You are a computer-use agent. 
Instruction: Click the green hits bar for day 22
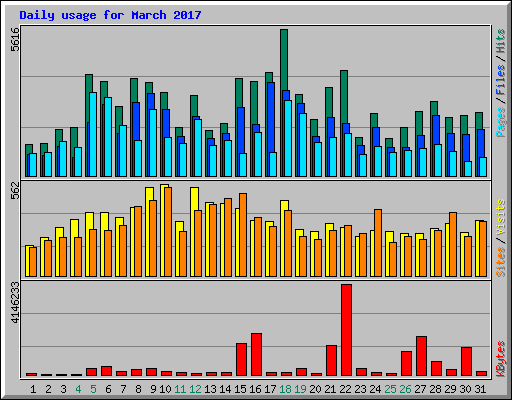point(344,97)
